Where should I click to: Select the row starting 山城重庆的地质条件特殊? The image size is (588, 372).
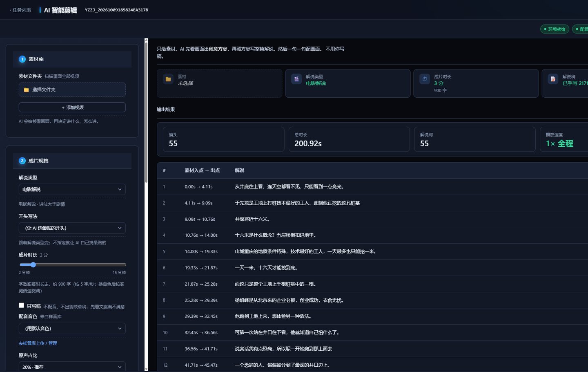click(x=372, y=252)
